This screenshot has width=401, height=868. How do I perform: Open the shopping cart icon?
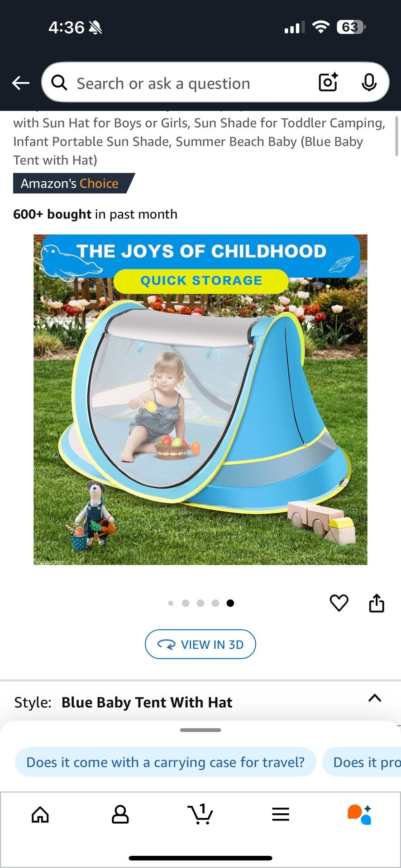(x=200, y=814)
